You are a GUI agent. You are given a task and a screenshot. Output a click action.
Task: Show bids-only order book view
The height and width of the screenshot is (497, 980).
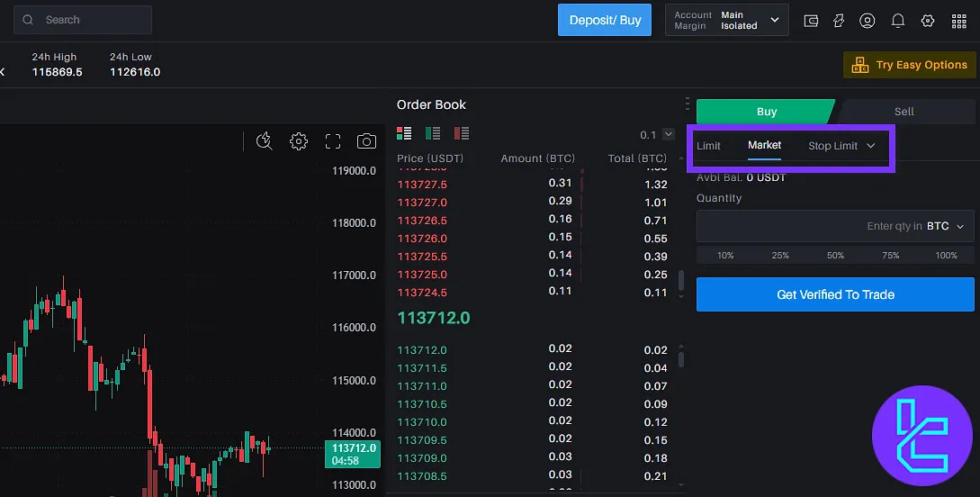tap(433, 133)
